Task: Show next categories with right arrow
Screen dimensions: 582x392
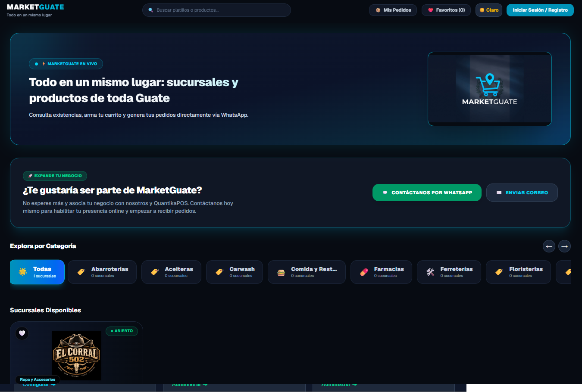Action: pos(564,246)
